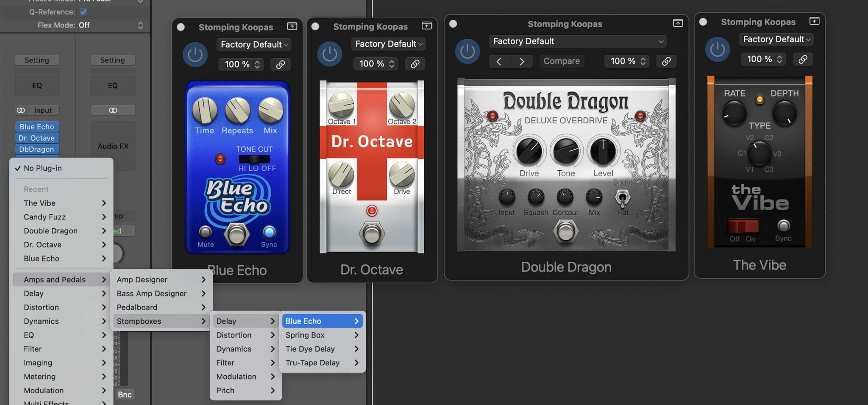Expand Amp Designer submenu
This screenshot has height=405, width=868.
pos(161,280)
